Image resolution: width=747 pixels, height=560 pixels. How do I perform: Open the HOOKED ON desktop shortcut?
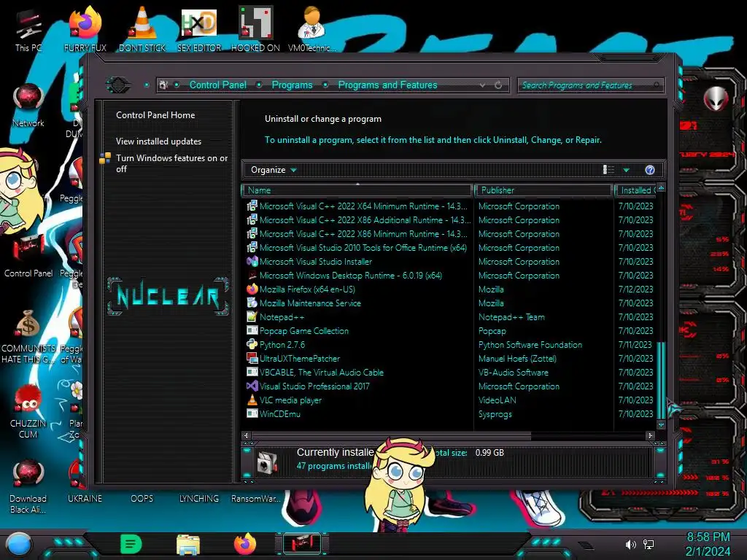(255, 29)
